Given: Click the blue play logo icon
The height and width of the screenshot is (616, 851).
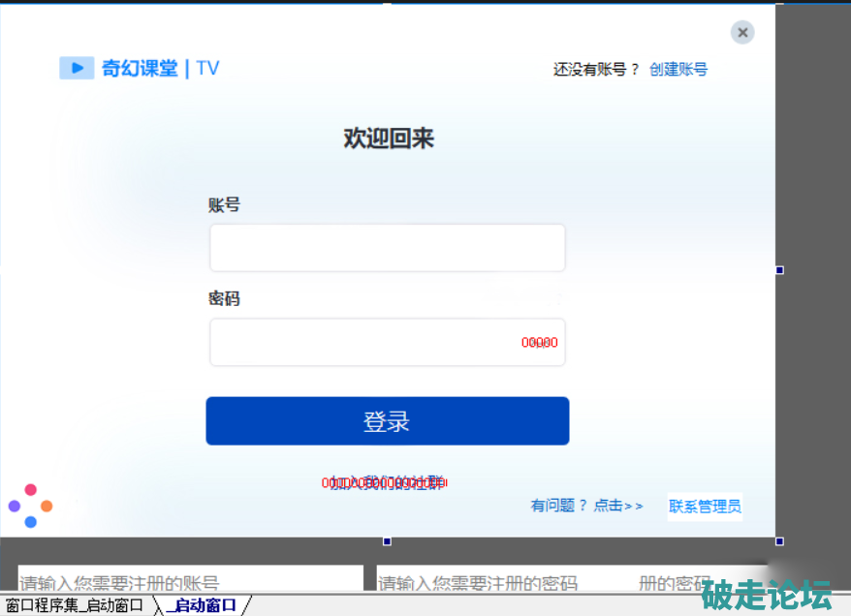Looking at the screenshot, I should pyautogui.click(x=77, y=68).
